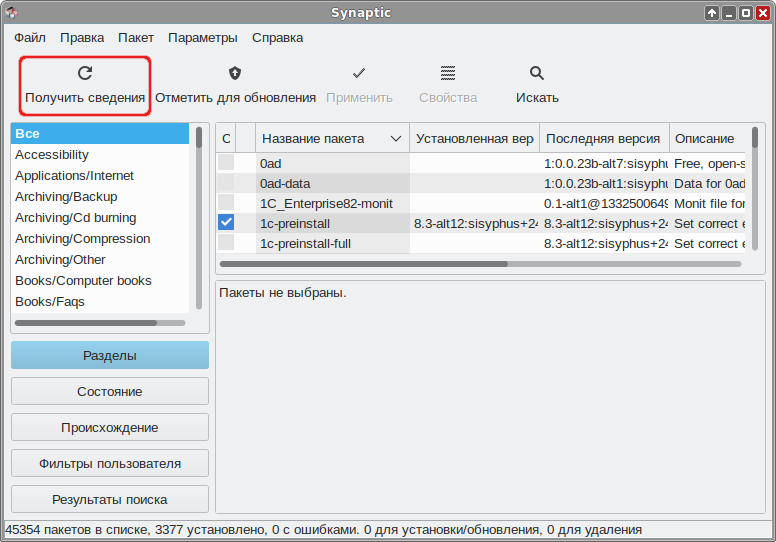The width and height of the screenshot is (776, 542).
Task: Uncheck the 1c-preinstall package checkbox
Action: pos(226,222)
